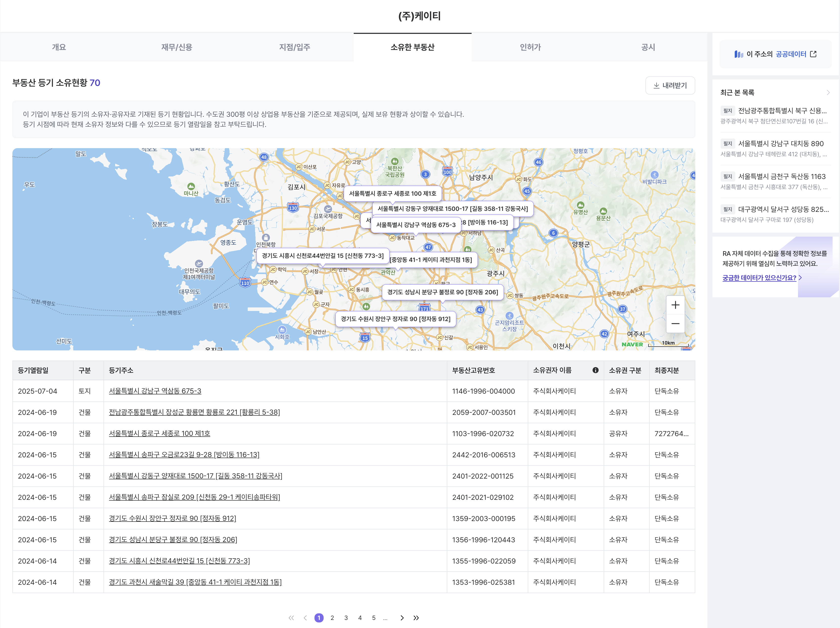
Task: Switch to the 재무/신용 tab
Action: [x=177, y=47]
